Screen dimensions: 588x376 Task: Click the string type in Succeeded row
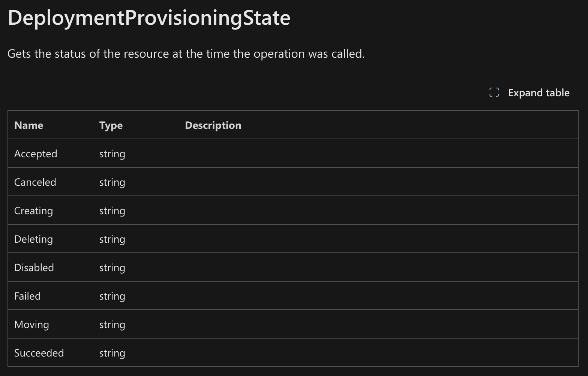point(112,353)
